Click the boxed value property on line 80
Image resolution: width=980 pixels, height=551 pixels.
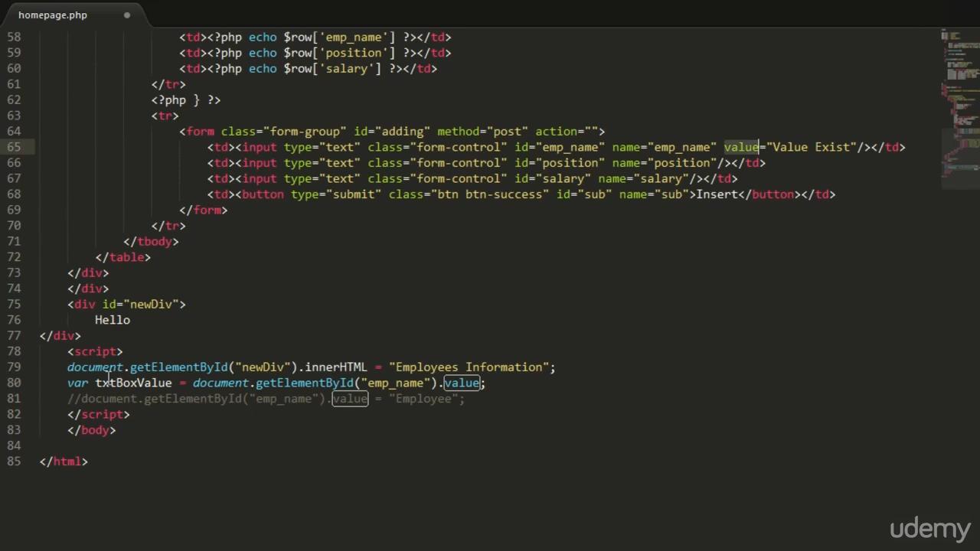click(462, 383)
